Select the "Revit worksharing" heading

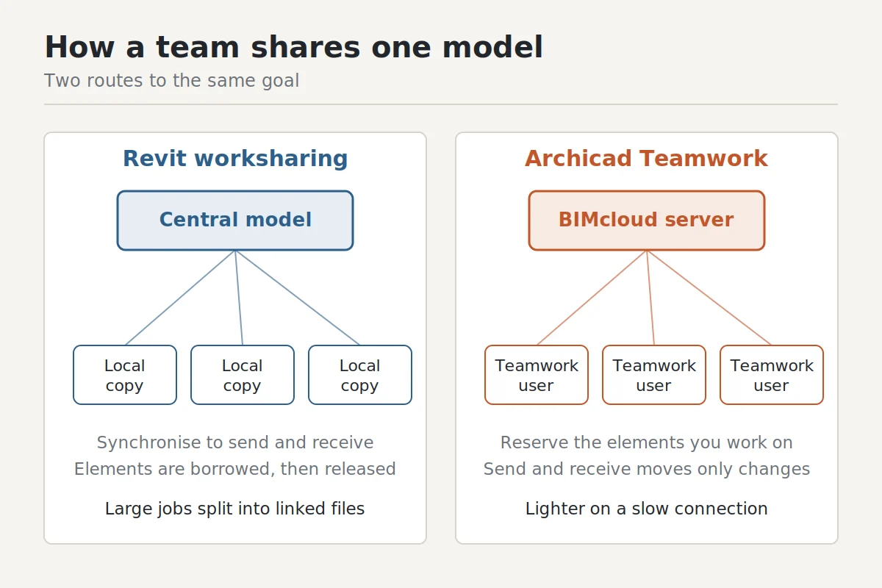(x=235, y=159)
